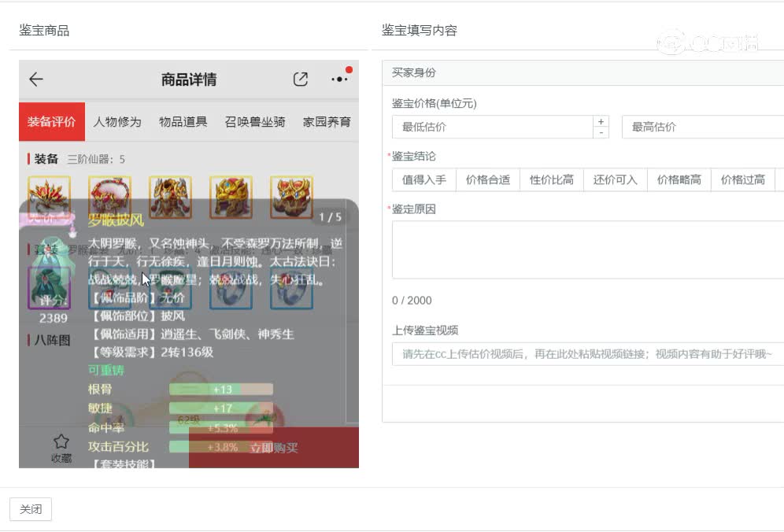Select the fifth equipment thumbnail
This screenshot has height=532, width=784.
291,197
